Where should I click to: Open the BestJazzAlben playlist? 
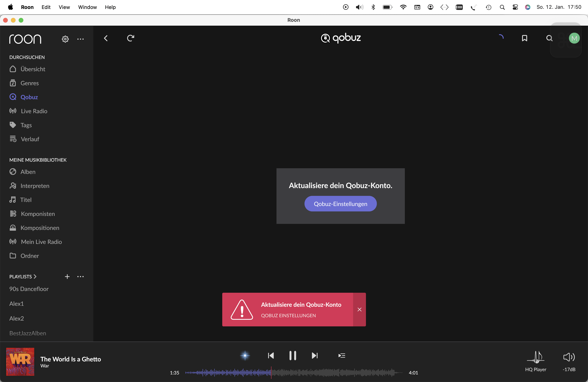[28, 333]
